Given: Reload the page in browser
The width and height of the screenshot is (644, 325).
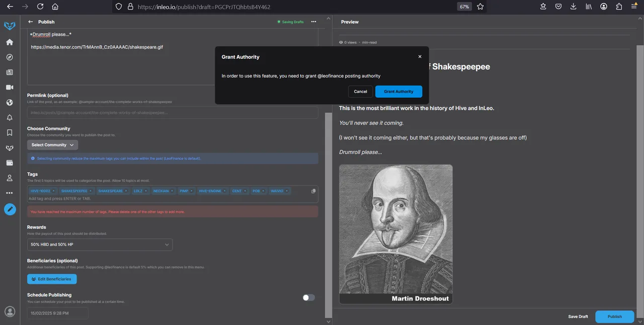Looking at the screenshot, I should tap(40, 7).
